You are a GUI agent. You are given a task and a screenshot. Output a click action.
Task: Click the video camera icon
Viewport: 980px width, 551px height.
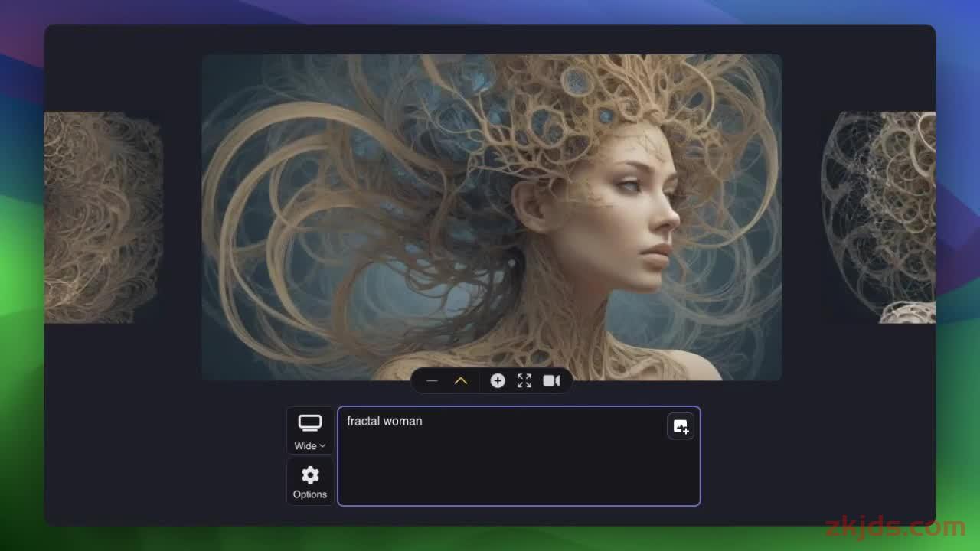click(x=551, y=380)
